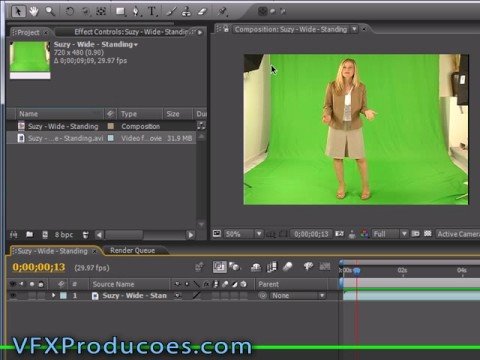Toggle Motion Blur enable switch

click(287, 267)
